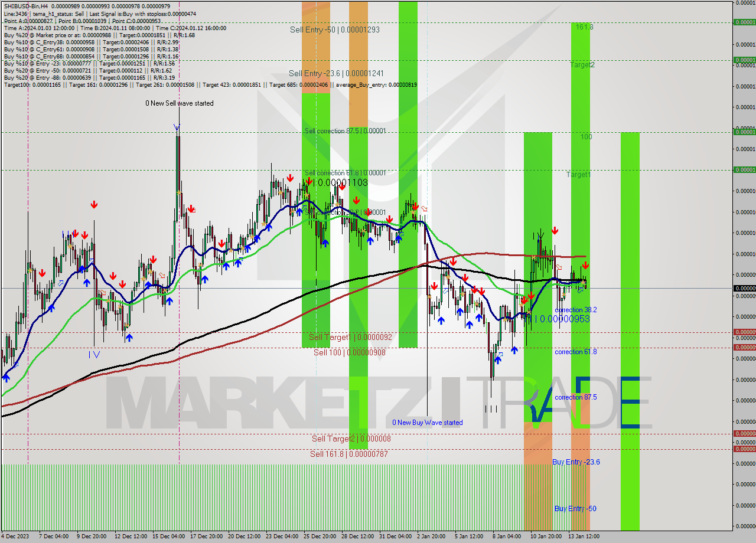
Task: Click the '2 Jan 20:00' time axis label
Action: pos(431,537)
